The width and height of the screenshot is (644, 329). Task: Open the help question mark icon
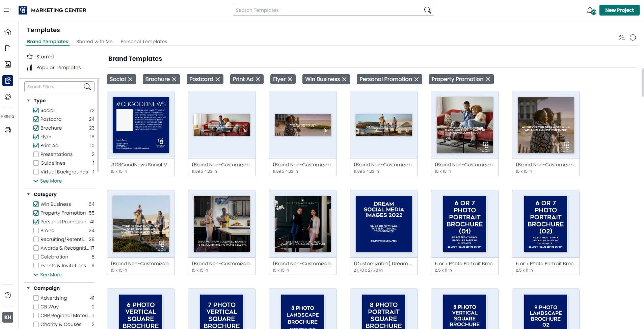8,295
